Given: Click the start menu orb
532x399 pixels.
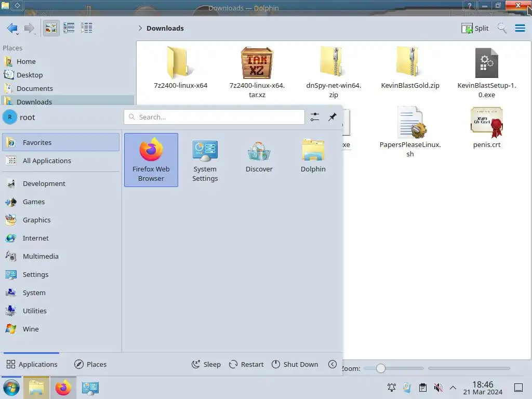Looking at the screenshot, I should [11, 388].
